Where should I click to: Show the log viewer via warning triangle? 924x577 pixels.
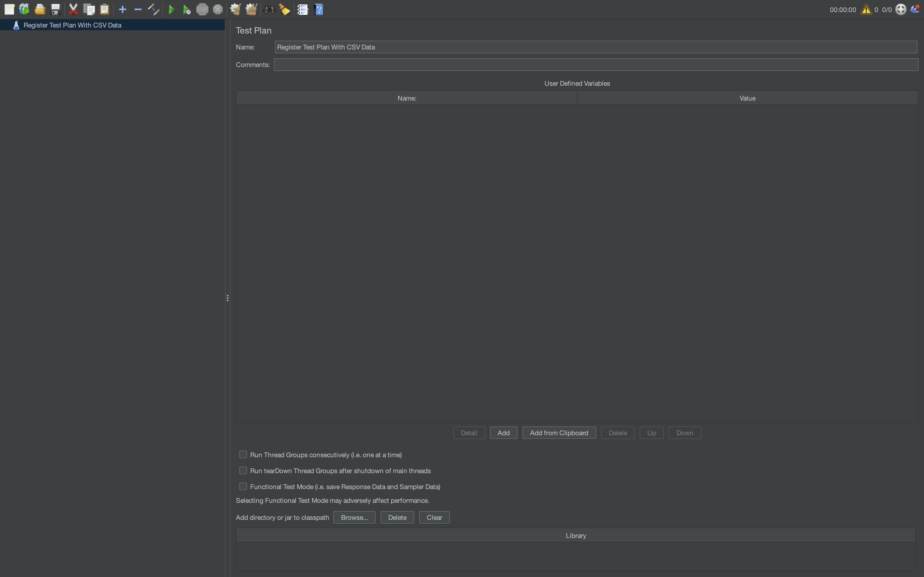click(x=866, y=9)
